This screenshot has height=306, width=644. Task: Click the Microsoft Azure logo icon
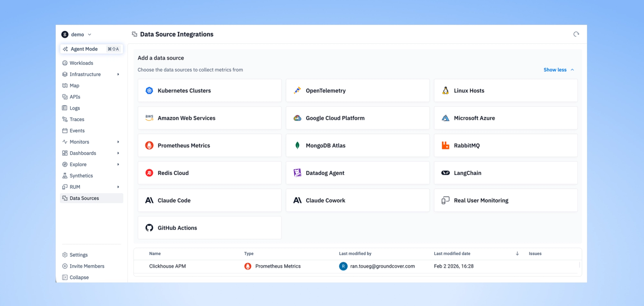[445, 118]
